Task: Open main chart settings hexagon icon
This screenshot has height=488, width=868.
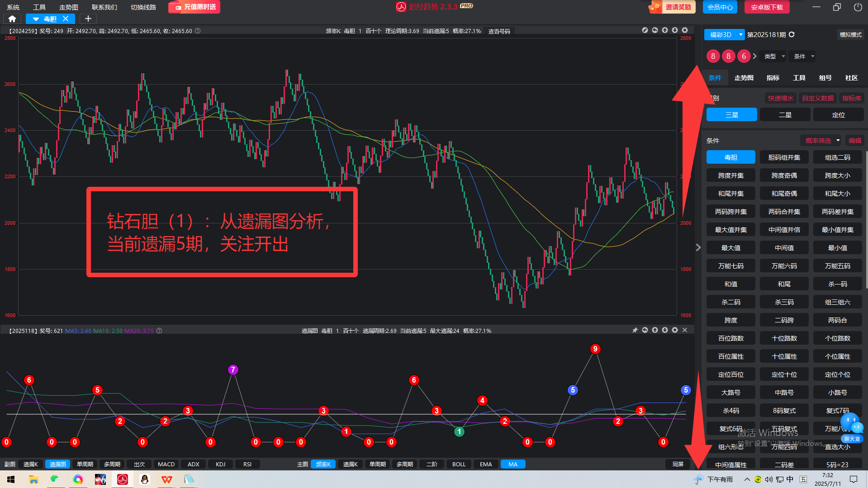Action: tap(685, 30)
